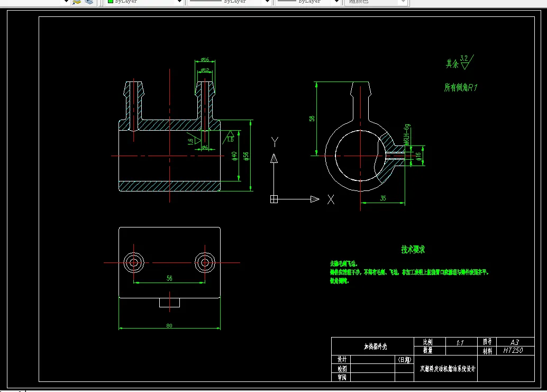Select the ø16 dimension above the nozzle
Viewport: 547px width, 392px height.
205,60
